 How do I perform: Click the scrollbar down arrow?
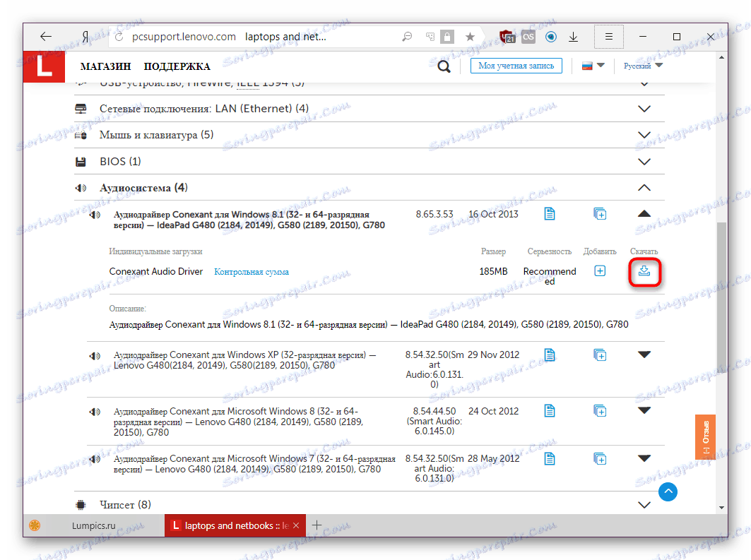coord(721,508)
